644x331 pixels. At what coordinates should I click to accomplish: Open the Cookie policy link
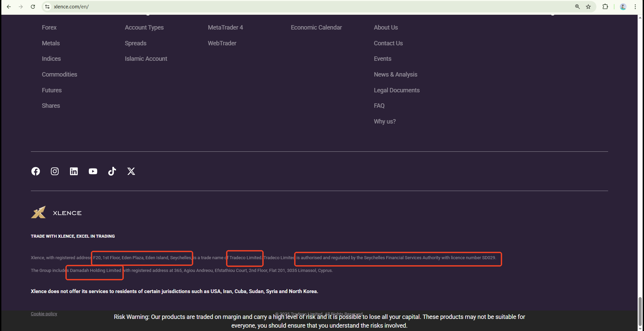(44, 314)
